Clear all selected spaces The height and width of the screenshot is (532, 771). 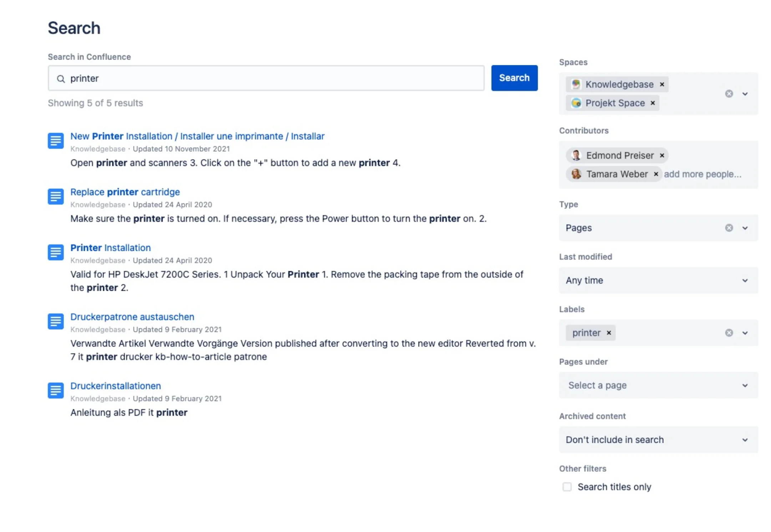coord(729,94)
